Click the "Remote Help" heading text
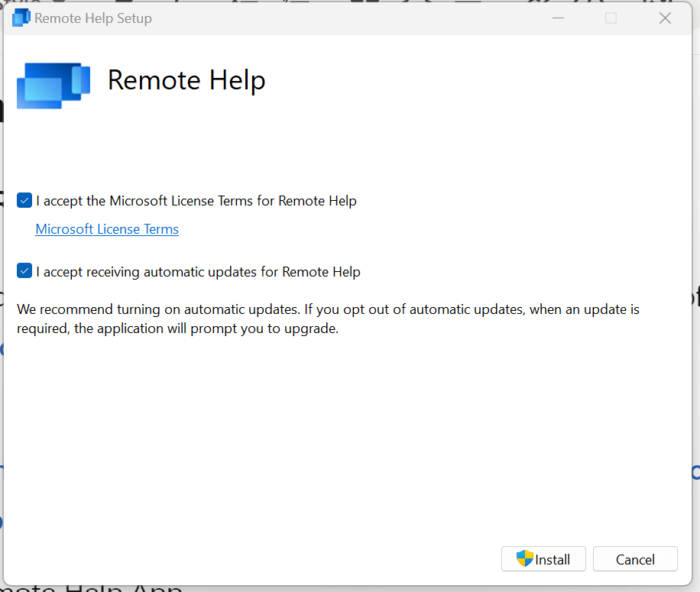The image size is (700, 592). (186, 81)
